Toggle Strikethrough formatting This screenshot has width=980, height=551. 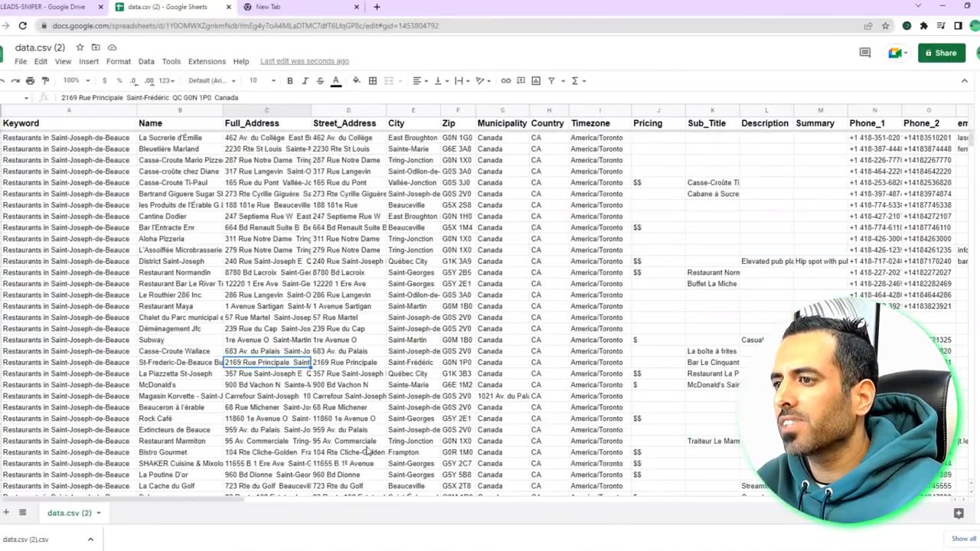tap(320, 80)
